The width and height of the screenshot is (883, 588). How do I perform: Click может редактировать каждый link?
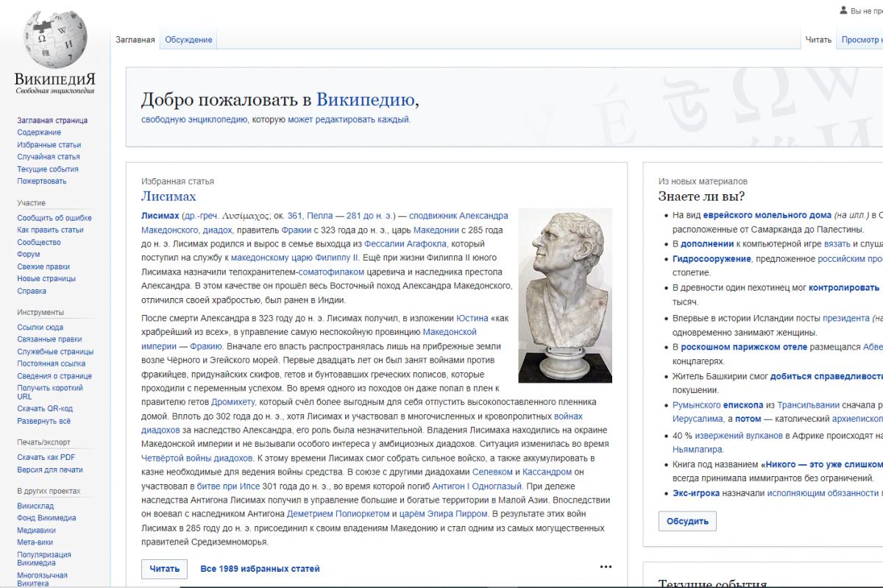click(x=349, y=119)
